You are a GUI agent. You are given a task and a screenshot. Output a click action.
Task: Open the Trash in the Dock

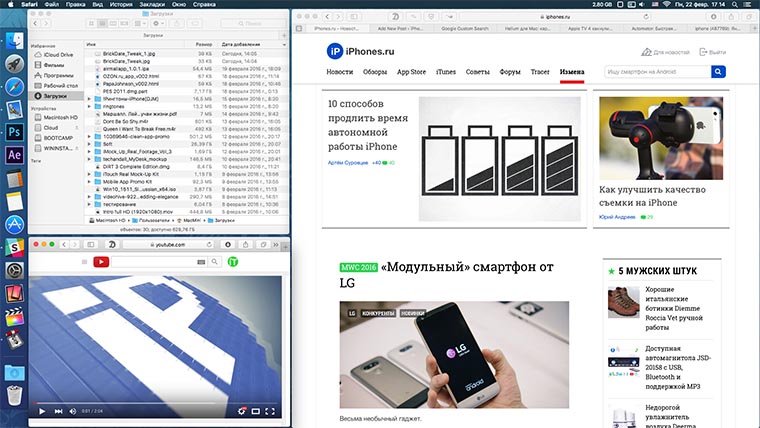[14, 396]
